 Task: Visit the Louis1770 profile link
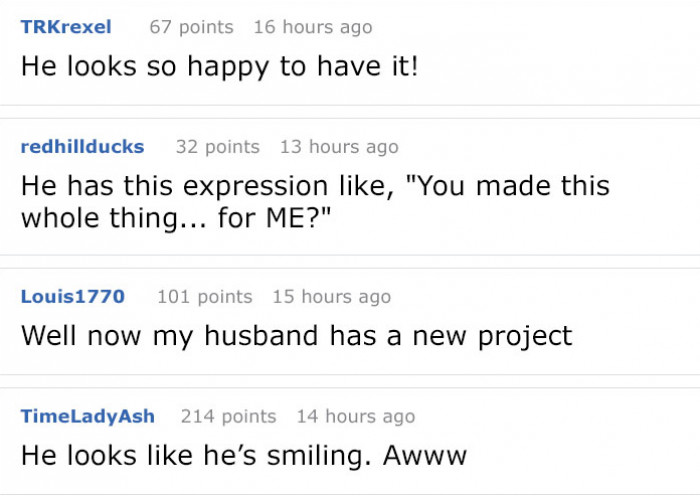tap(73, 296)
